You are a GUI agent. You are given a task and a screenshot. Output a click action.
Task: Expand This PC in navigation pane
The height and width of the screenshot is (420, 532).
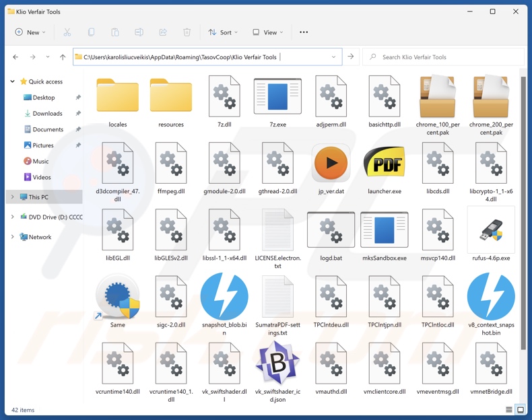[13, 197]
